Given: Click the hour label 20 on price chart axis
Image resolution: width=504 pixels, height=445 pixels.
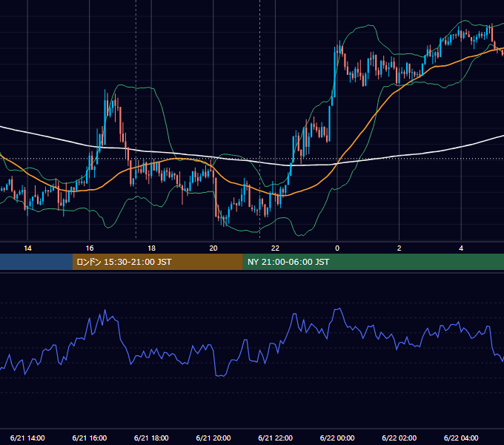Looking at the screenshot, I should pos(213,248).
